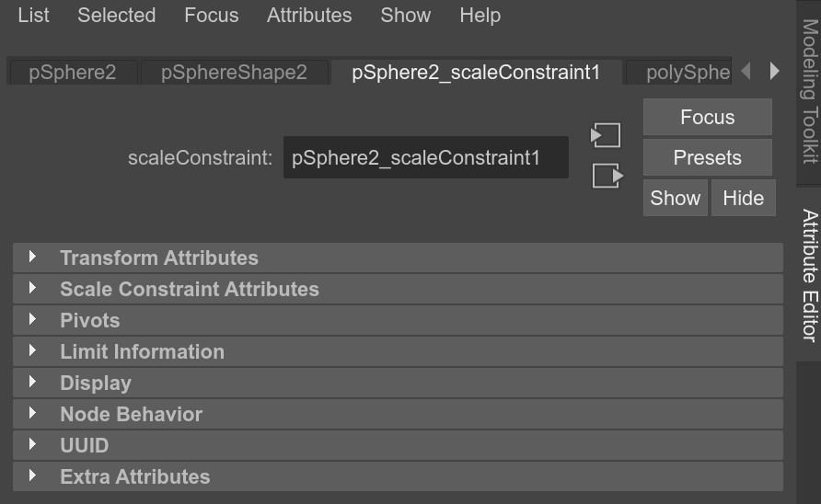Screen dimensions: 821x504
Task: Click the Focus button
Action: click(x=708, y=117)
